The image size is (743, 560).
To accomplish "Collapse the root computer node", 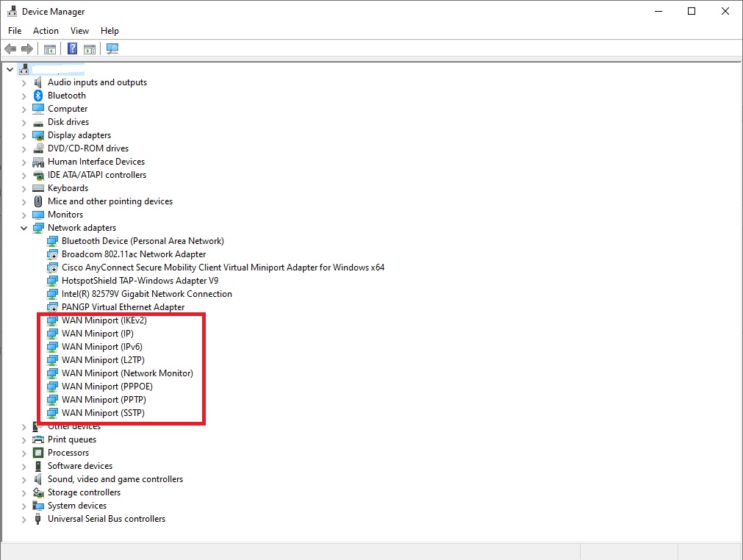I will 10,70.
